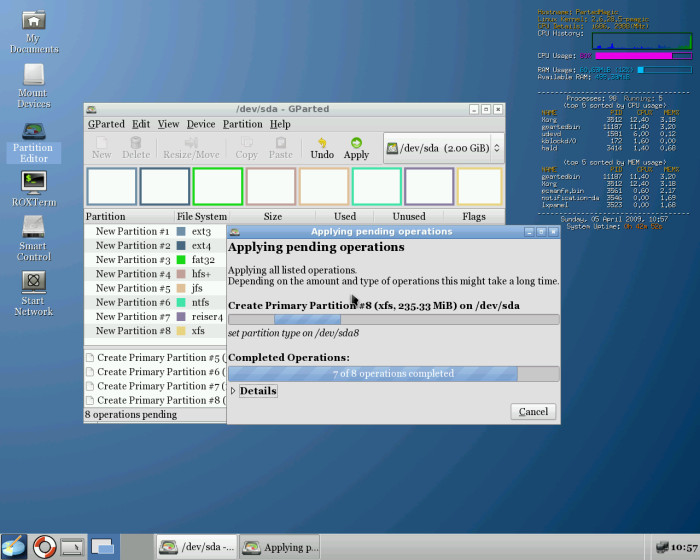Open My Documents desktop icon
This screenshot has height=560, width=700.
[x=34, y=31]
